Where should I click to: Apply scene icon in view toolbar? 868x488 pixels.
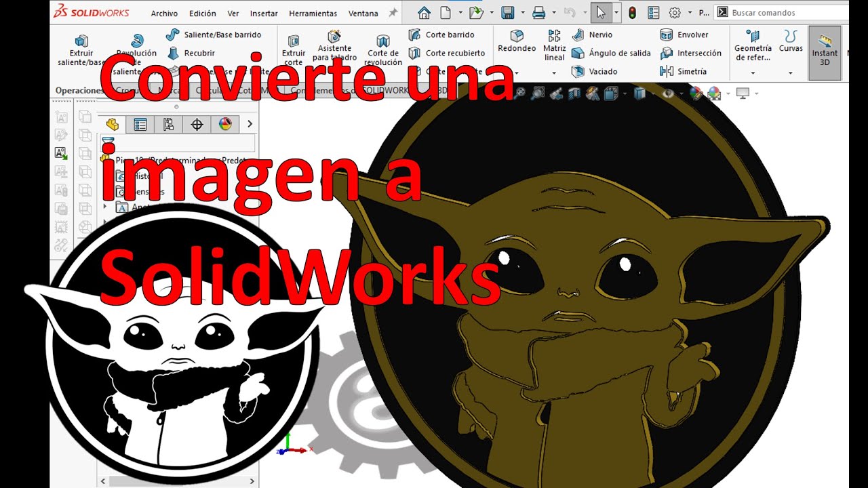tap(714, 94)
